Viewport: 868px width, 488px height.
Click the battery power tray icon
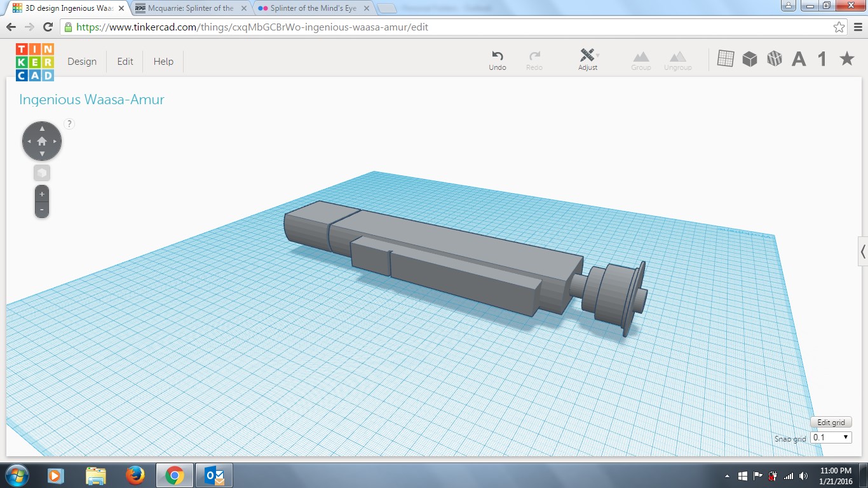click(773, 476)
